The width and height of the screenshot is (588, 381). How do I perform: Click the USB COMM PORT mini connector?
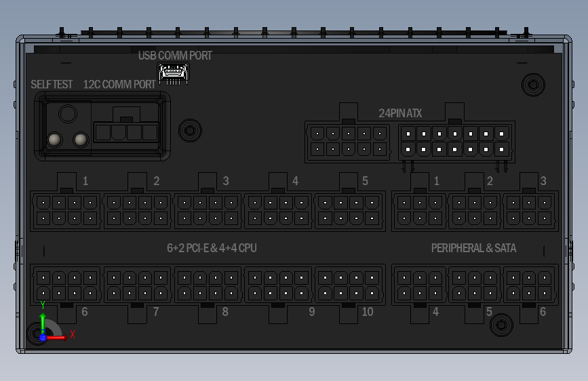click(173, 73)
